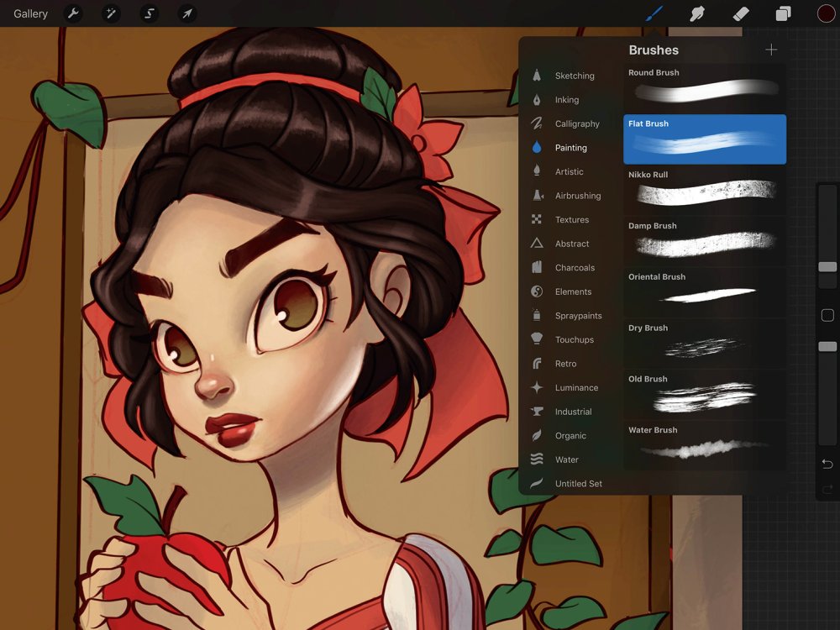Image resolution: width=840 pixels, height=630 pixels.
Task: Open the Touchups brush set
Action: coord(569,339)
